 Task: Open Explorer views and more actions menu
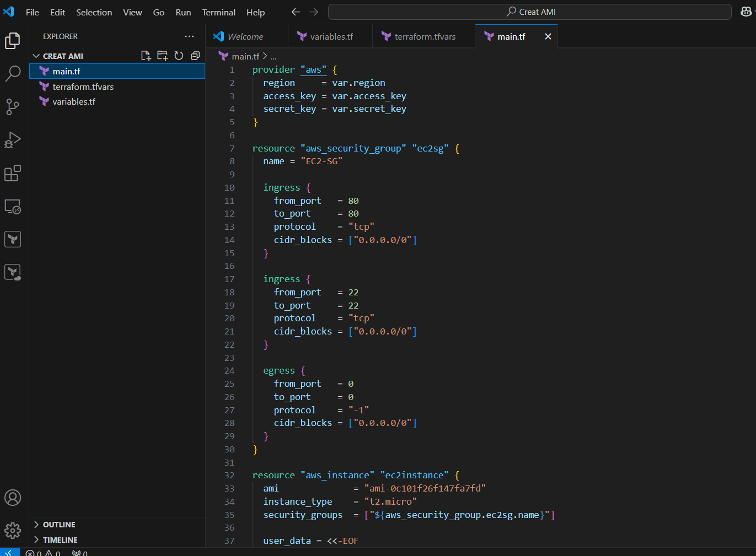point(189,36)
